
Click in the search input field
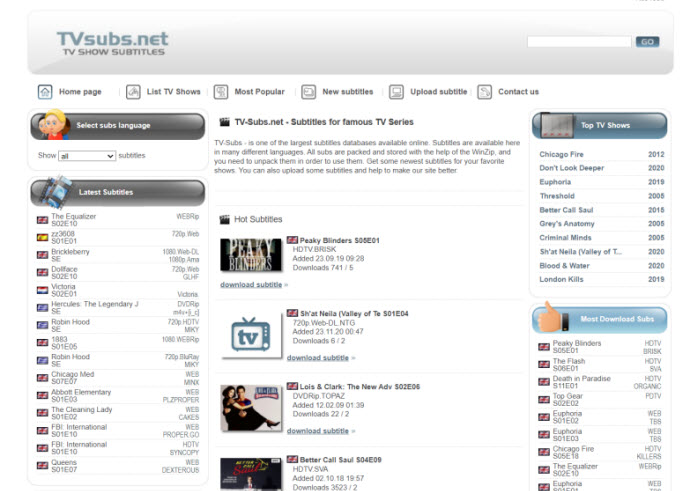pos(579,42)
